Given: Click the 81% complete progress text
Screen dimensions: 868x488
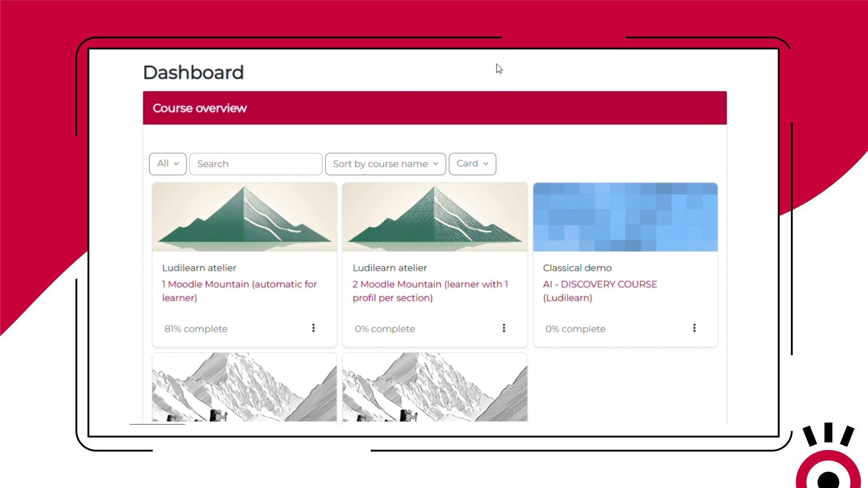Looking at the screenshot, I should pyautogui.click(x=196, y=329).
